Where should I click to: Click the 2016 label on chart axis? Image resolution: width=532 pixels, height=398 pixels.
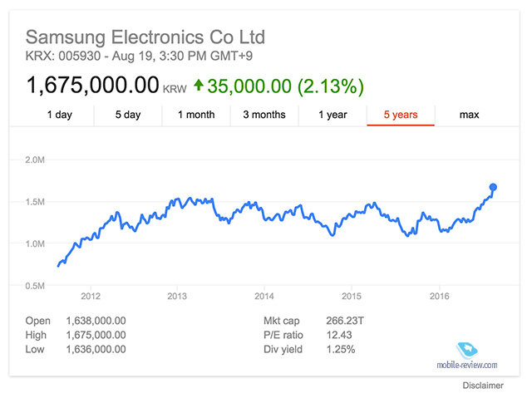(x=440, y=297)
